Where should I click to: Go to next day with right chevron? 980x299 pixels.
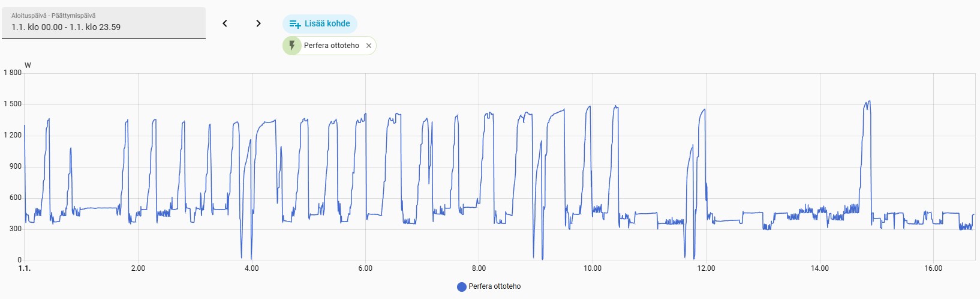(x=258, y=23)
